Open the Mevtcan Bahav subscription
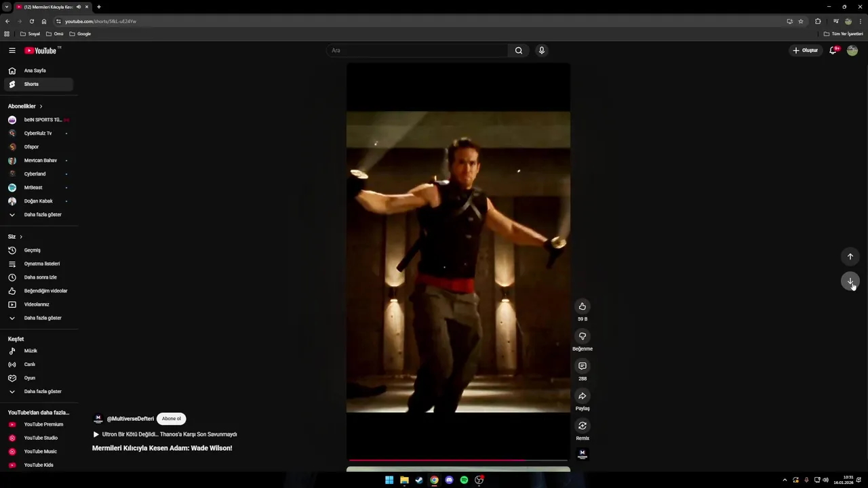This screenshot has width=868, height=488. pyautogui.click(x=38, y=161)
